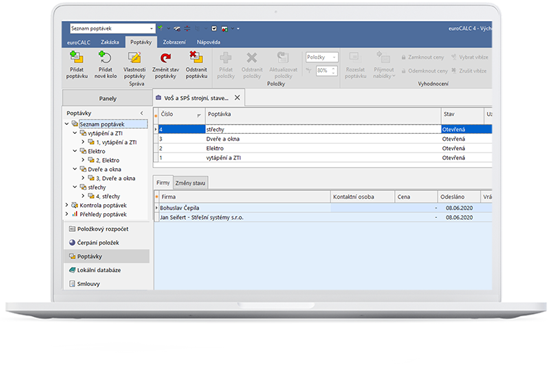Select the Elektro row in the grid
550x382 pixels.
323,148
